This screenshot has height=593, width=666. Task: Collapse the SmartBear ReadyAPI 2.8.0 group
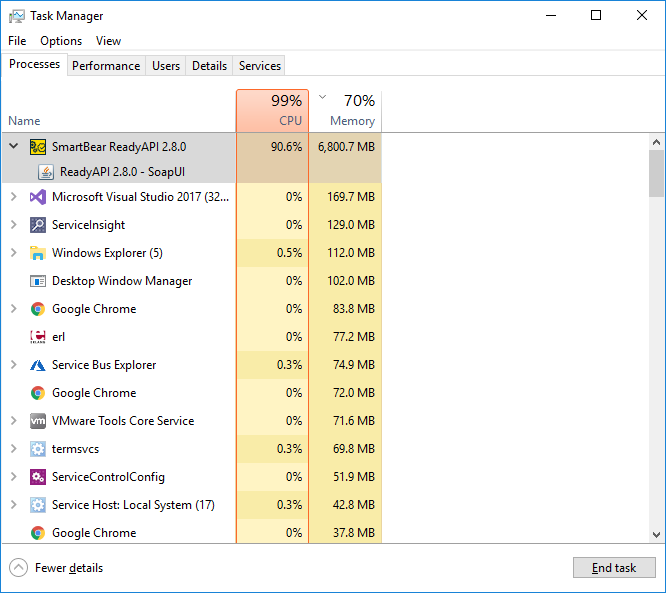pyautogui.click(x=14, y=147)
